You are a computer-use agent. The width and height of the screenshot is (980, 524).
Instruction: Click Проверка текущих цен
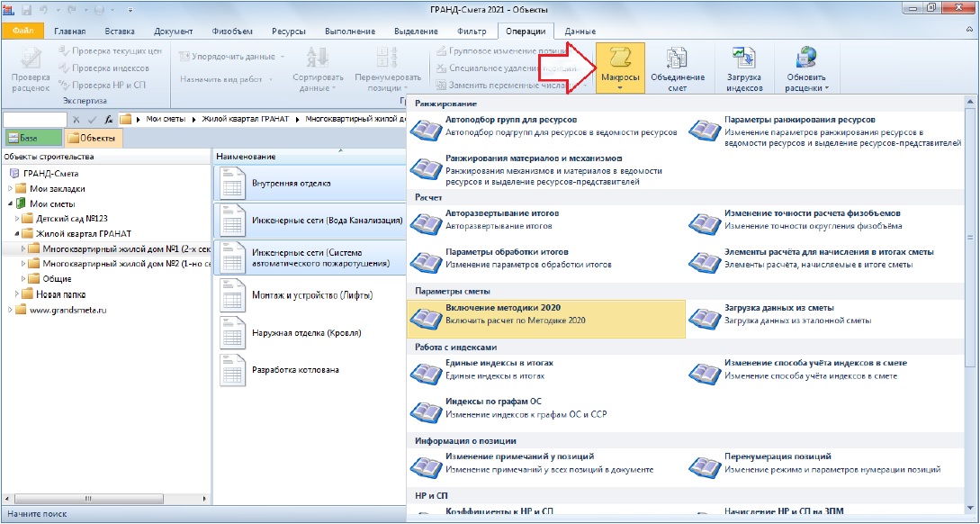point(111,51)
